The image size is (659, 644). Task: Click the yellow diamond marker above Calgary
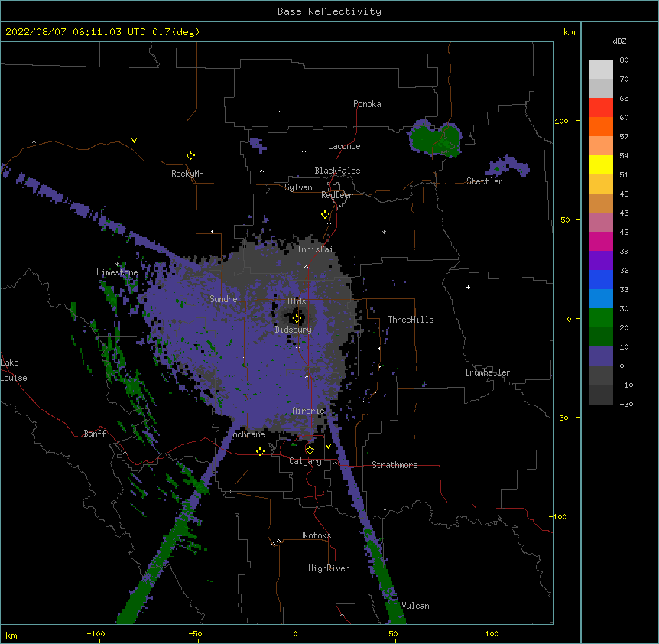(x=310, y=450)
